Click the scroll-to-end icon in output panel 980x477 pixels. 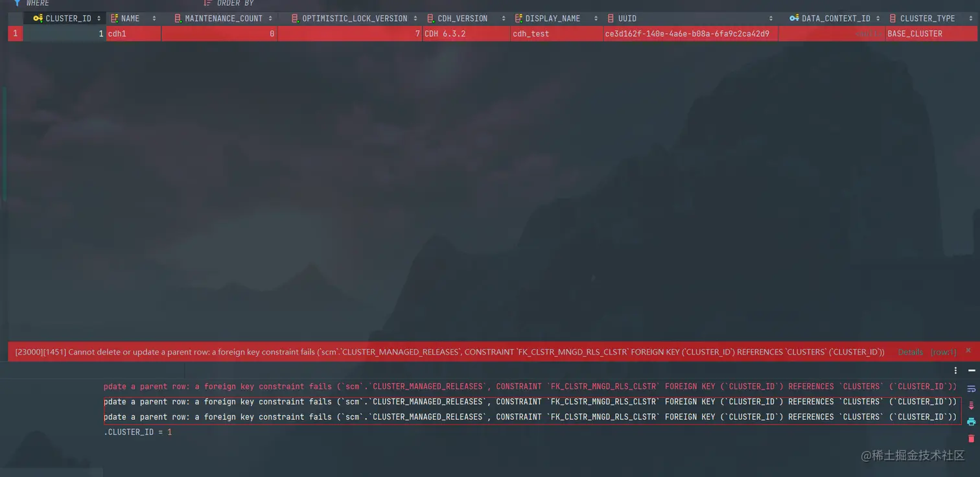[971, 405]
